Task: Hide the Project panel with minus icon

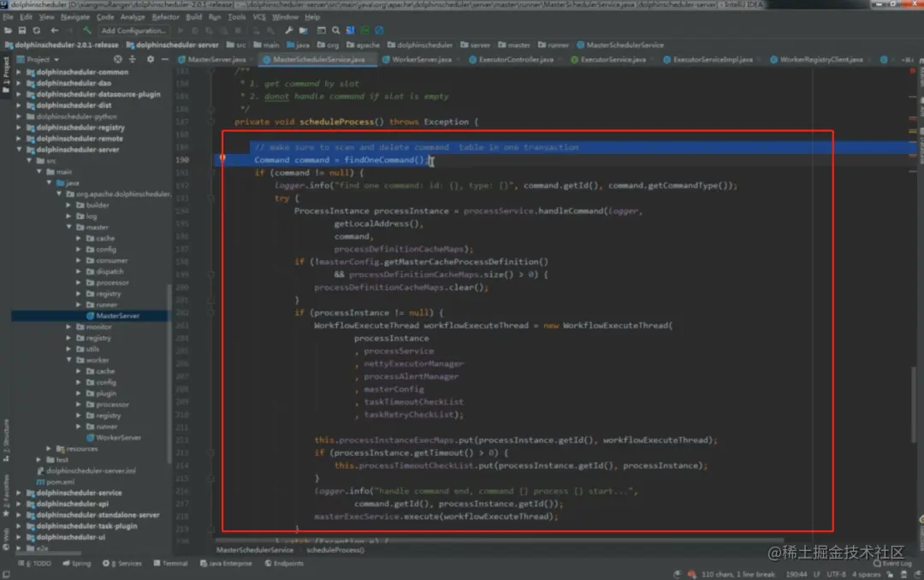Action: pos(164,59)
